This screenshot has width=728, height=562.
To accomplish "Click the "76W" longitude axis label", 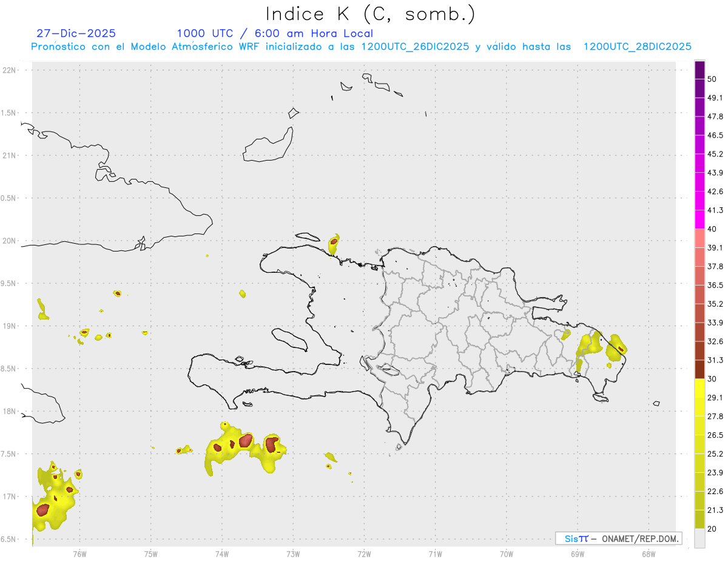I will 79,554.
